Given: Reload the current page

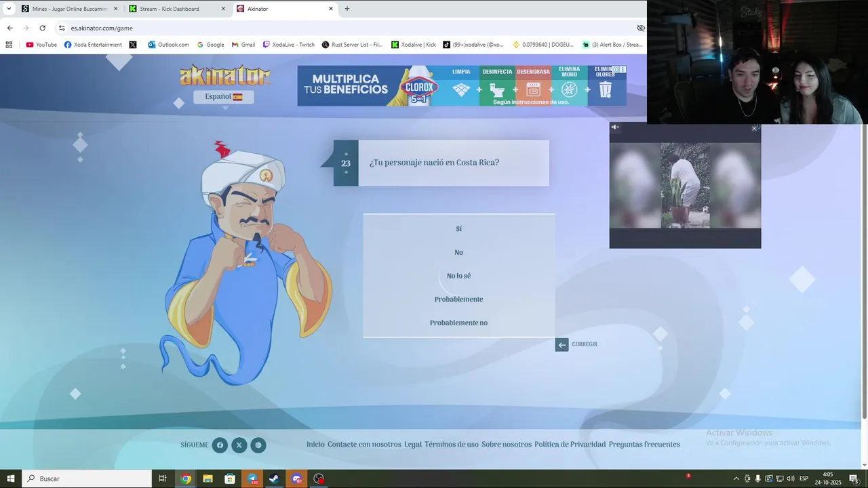Looking at the screenshot, I should (42, 28).
